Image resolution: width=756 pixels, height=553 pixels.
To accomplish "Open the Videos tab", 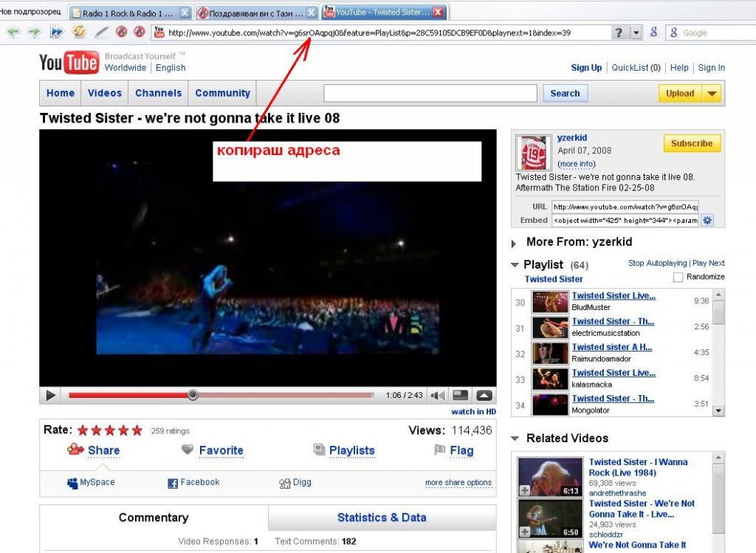I will (105, 93).
